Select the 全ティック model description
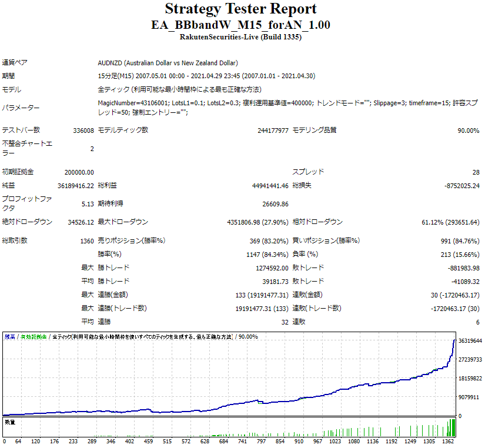Screen dimensions: 485x448 179,90
